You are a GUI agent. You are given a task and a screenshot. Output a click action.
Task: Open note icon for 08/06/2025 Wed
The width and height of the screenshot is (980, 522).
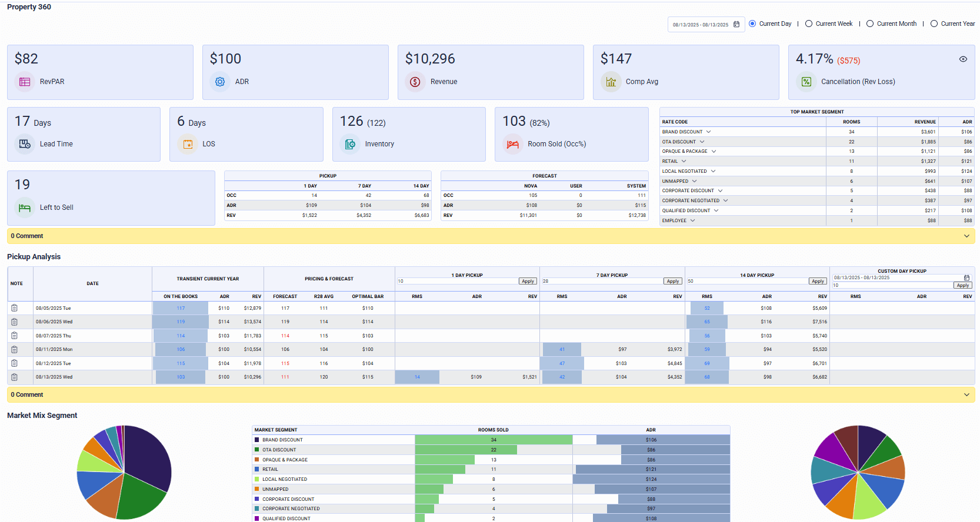(x=14, y=322)
